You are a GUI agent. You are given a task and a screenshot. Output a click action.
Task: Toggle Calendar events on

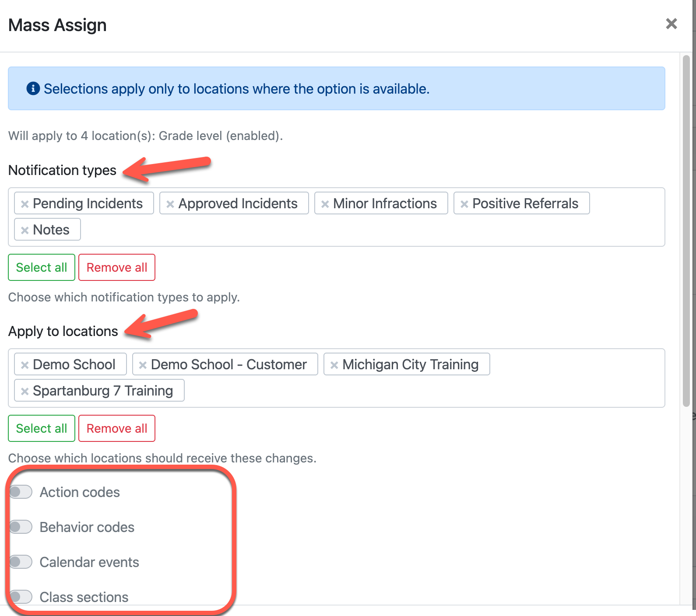[21, 562]
